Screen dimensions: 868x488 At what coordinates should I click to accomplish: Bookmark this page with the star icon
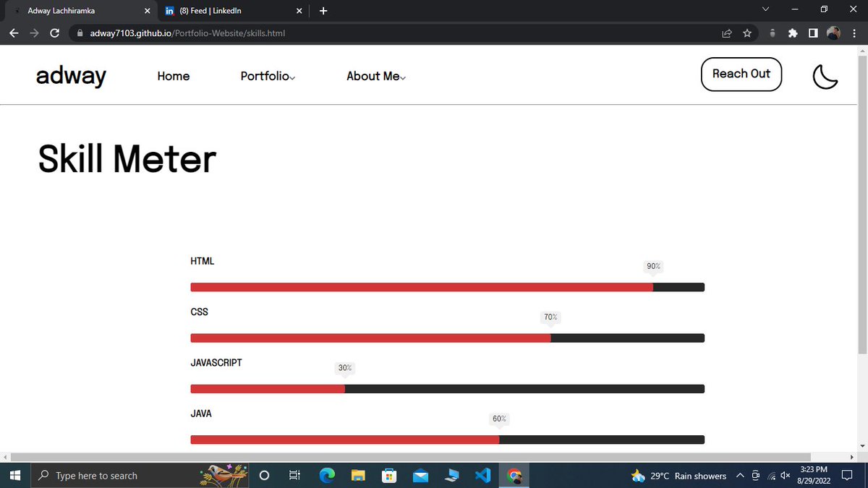tap(747, 33)
